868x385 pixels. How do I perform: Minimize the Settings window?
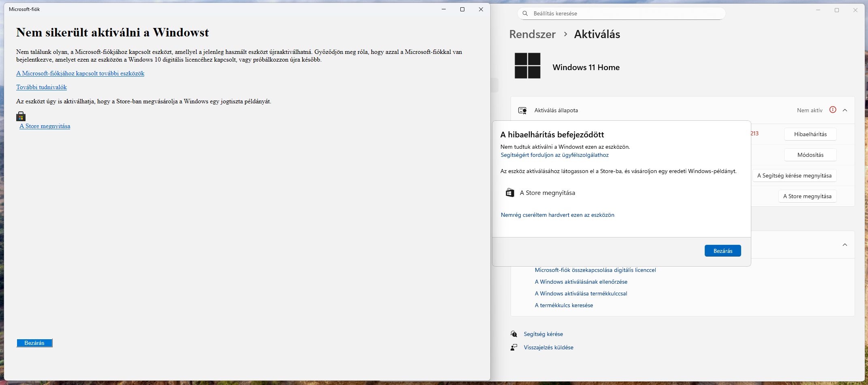click(818, 10)
